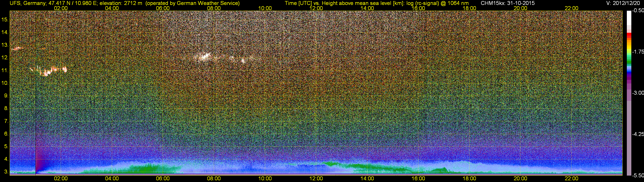Click the 20:00 label on the bottom time axis
644x182 pixels.
[x=521, y=179]
